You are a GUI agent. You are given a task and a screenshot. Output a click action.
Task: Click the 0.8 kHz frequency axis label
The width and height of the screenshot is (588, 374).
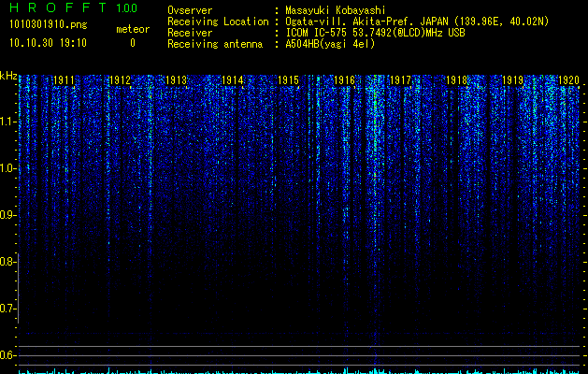7,262
